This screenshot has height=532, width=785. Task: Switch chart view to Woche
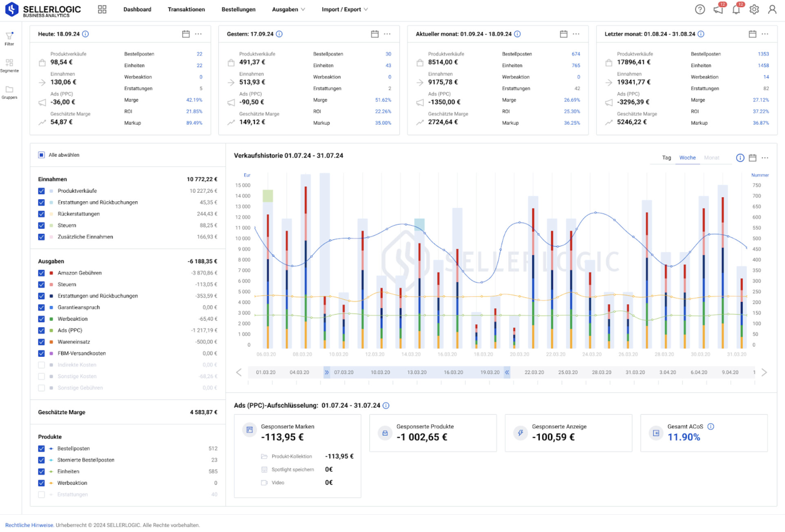pyautogui.click(x=687, y=158)
